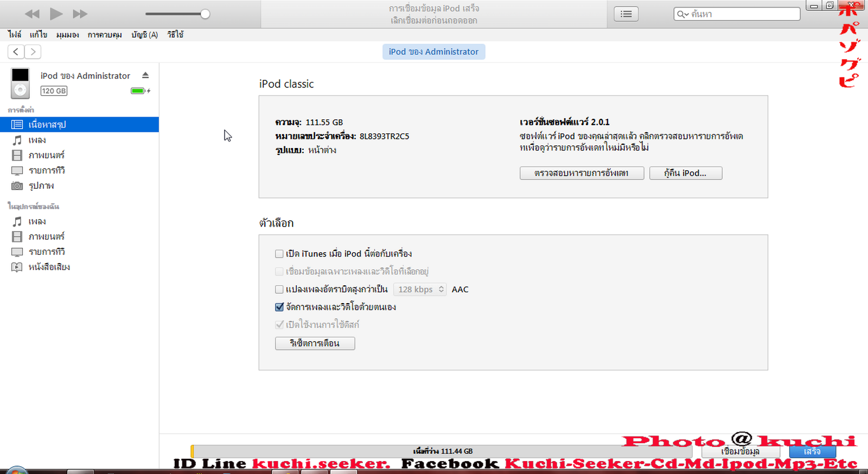868x474 pixels.
Task: Open the วิธีใช้ help menu
Action: [175, 35]
